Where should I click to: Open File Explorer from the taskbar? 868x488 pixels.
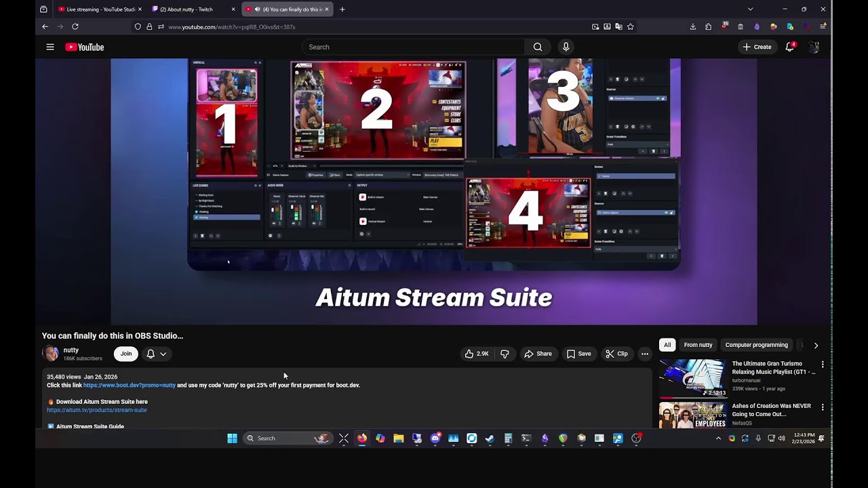(x=399, y=439)
